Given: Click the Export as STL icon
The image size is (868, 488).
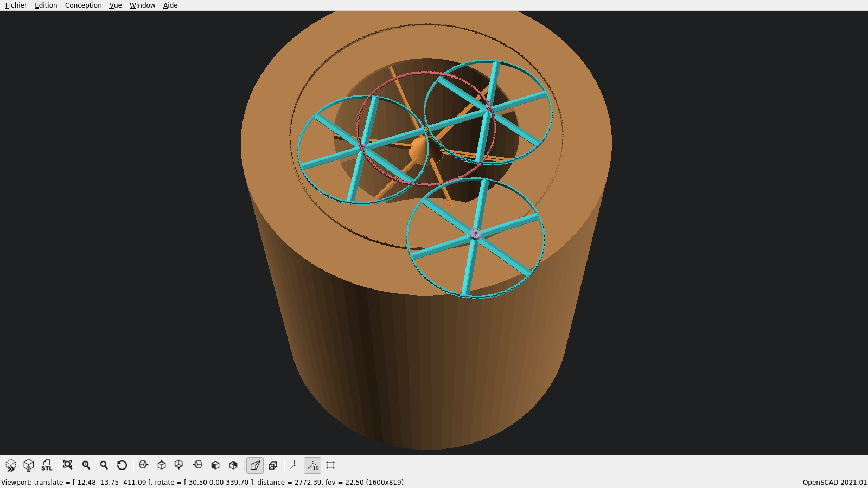Looking at the screenshot, I should [x=47, y=465].
